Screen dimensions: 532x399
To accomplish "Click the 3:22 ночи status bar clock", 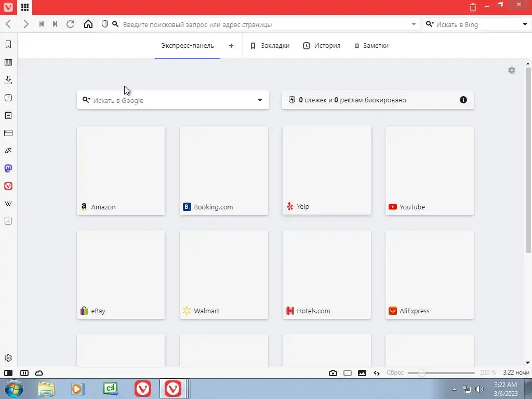I will (516, 373).
